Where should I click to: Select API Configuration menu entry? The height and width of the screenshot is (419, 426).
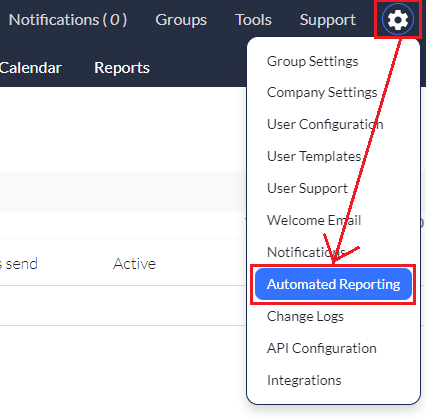[322, 348]
